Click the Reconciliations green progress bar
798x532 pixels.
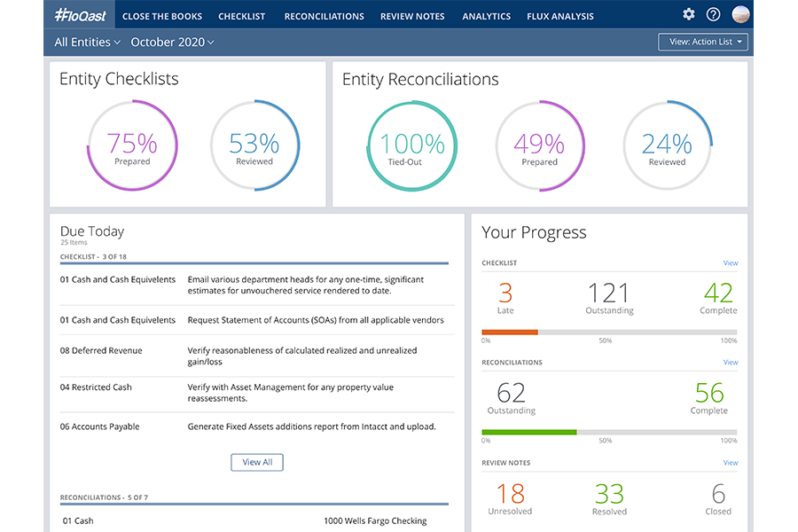(x=529, y=432)
